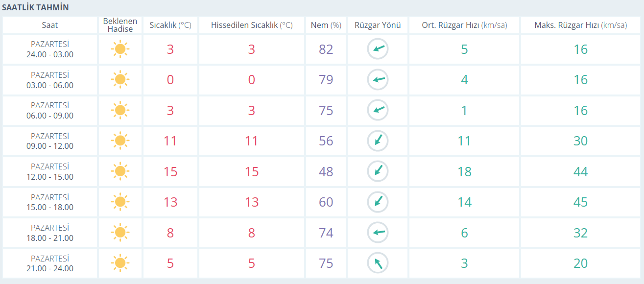This screenshot has width=644, height=284.
Task: Click the sun icon for 24.00 - 03.00
Action: [x=120, y=49]
